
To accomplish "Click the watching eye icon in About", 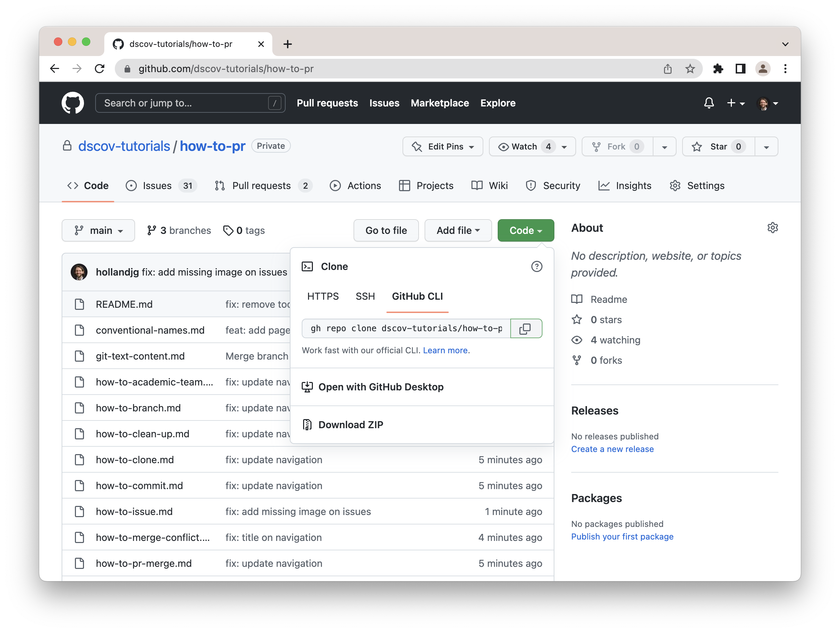I will tap(576, 340).
